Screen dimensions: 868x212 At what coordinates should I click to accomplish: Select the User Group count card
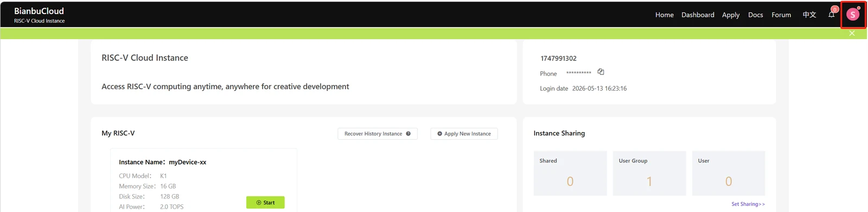pos(649,173)
